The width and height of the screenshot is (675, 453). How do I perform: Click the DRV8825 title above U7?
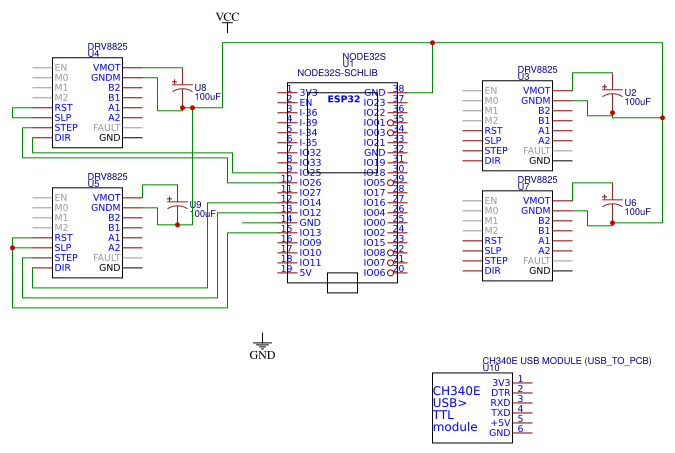coord(537,180)
